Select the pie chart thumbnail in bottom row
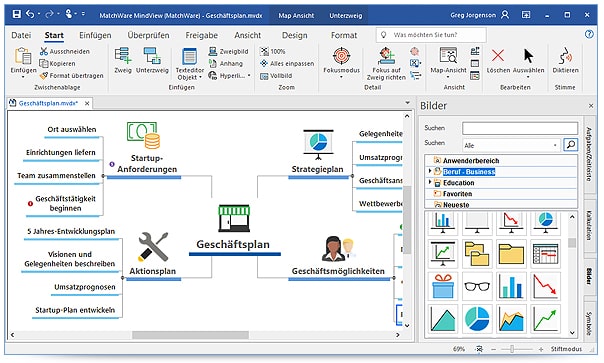The image size is (604, 363). click(x=477, y=319)
